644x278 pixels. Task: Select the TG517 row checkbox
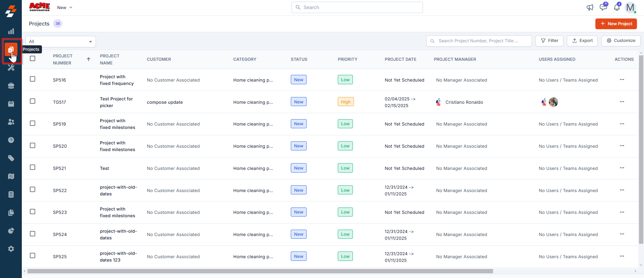click(x=33, y=101)
